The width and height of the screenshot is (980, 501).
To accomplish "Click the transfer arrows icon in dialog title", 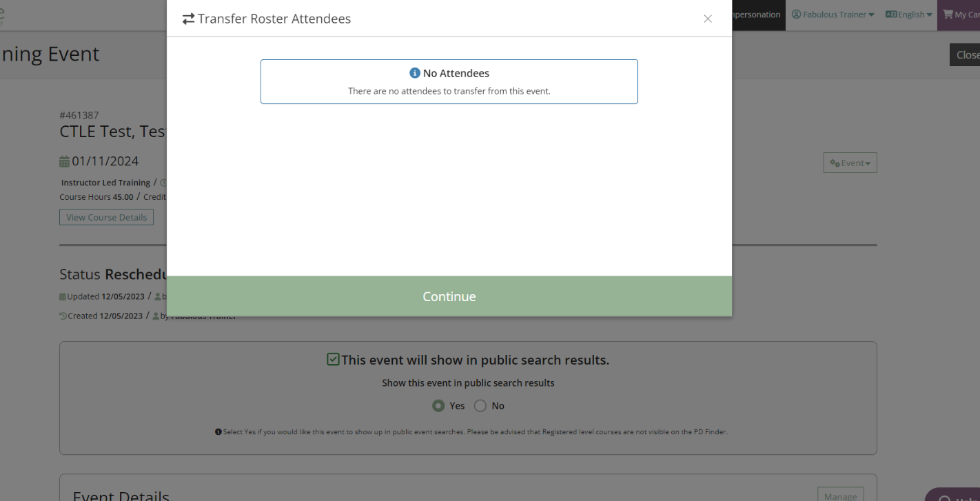I will [188, 19].
